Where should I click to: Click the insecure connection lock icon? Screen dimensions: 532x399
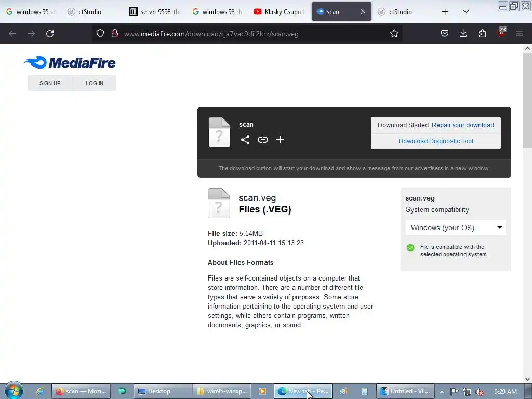(x=115, y=34)
